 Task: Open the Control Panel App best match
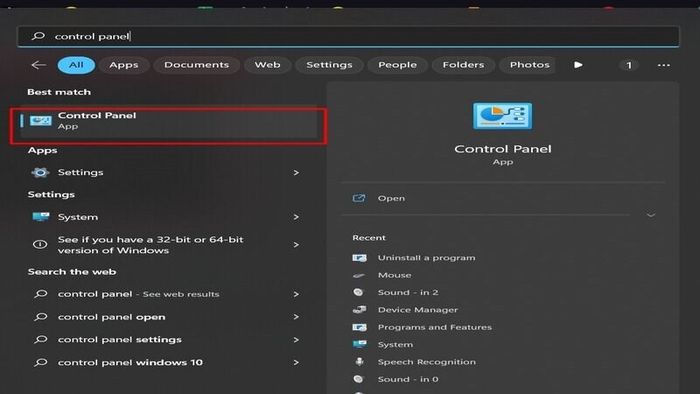coord(169,121)
